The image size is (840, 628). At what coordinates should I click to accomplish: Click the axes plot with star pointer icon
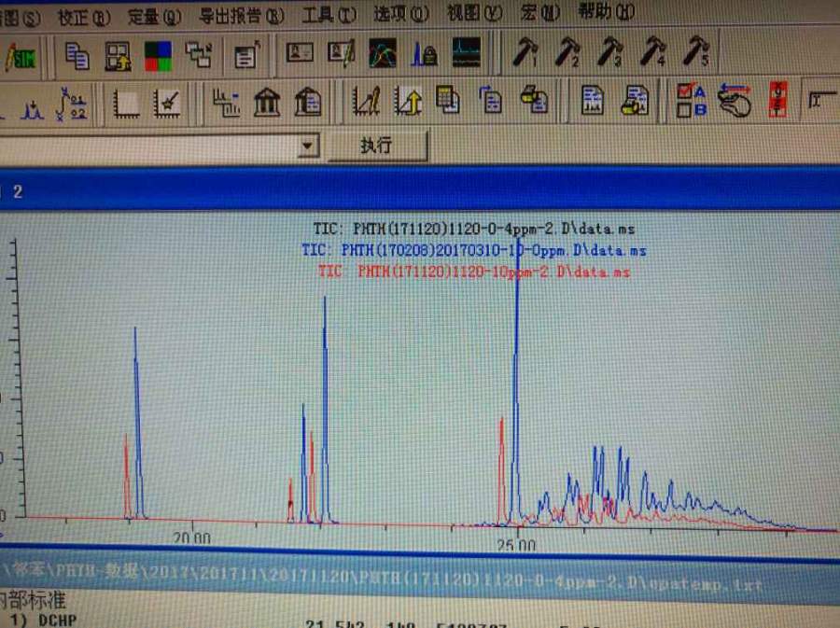[x=167, y=104]
